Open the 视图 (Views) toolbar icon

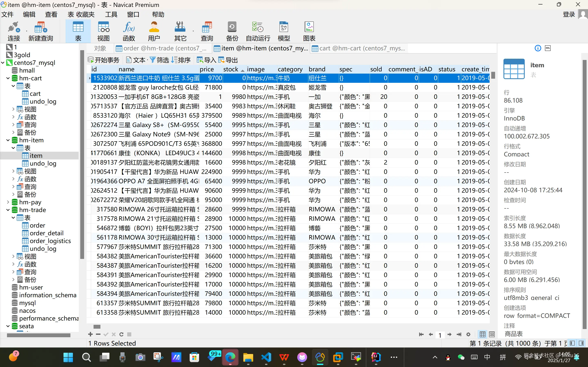coord(103,31)
